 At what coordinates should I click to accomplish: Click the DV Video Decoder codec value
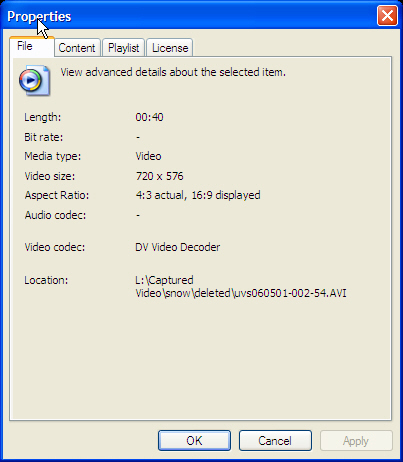click(178, 247)
